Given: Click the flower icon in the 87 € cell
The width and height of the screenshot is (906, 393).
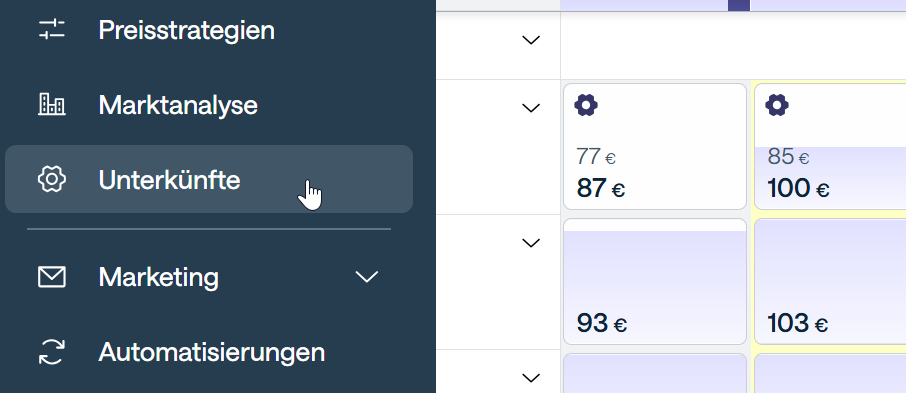Looking at the screenshot, I should [586, 106].
